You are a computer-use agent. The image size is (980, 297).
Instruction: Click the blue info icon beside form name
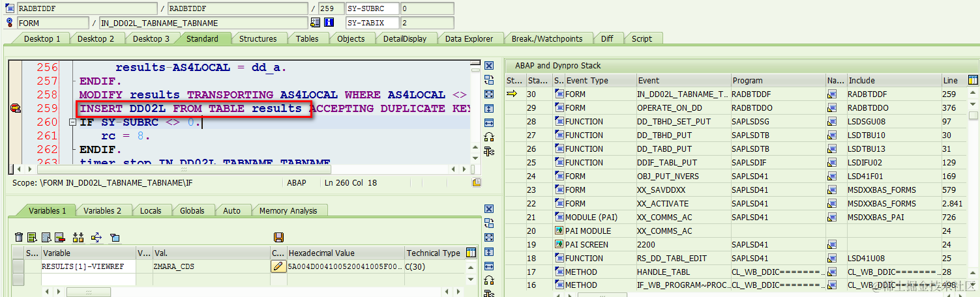click(x=329, y=23)
